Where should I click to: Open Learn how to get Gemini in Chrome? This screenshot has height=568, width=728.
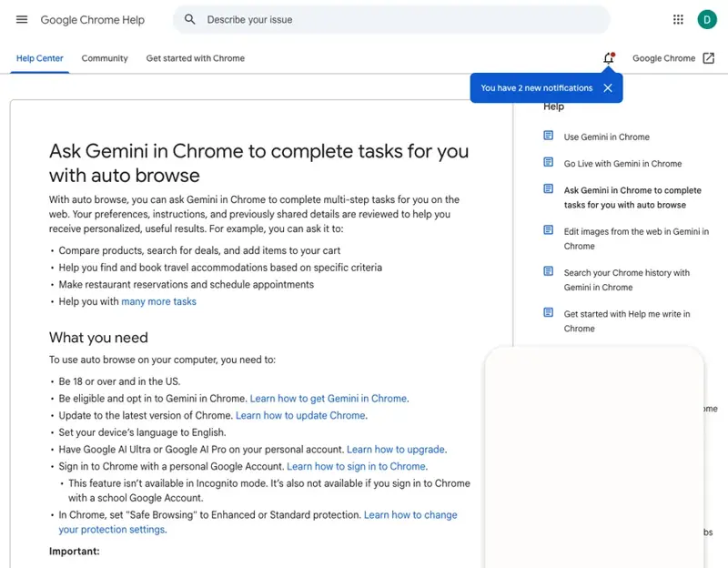click(x=329, y=399)
